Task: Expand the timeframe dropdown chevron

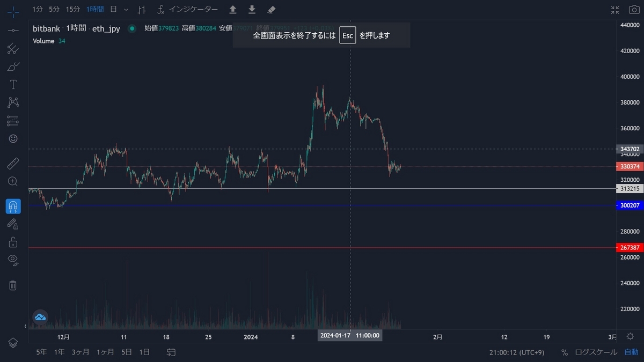Action: tap(126, 10)
